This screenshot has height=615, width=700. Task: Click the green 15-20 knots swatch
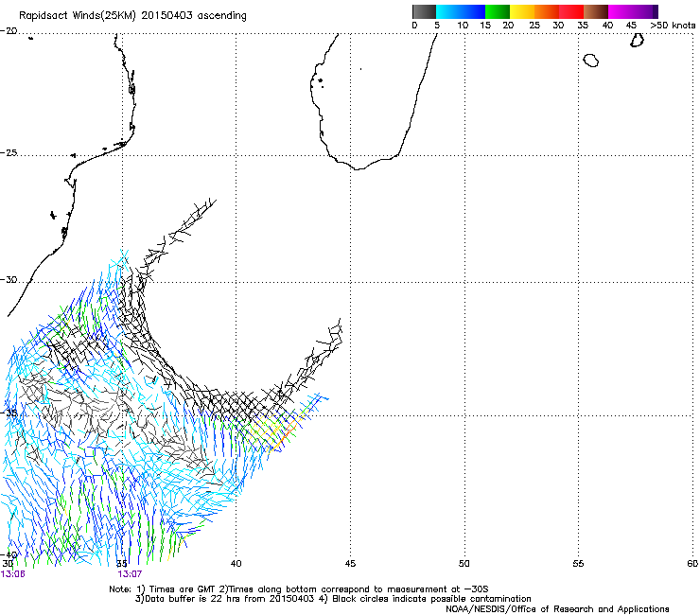click(498, 11)
